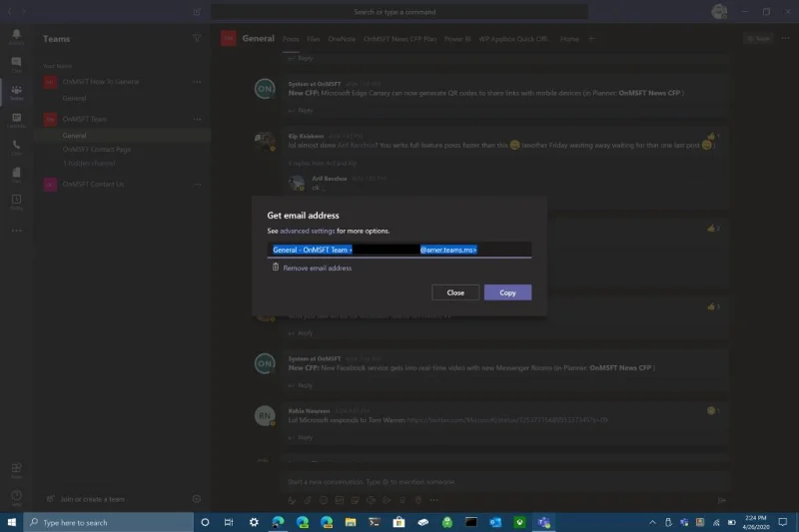Image resolution: width=799 pixels, height=532 pixels.
Task: Open Windows Start menu
Action: pyautogui.click(x=12, y=522)
